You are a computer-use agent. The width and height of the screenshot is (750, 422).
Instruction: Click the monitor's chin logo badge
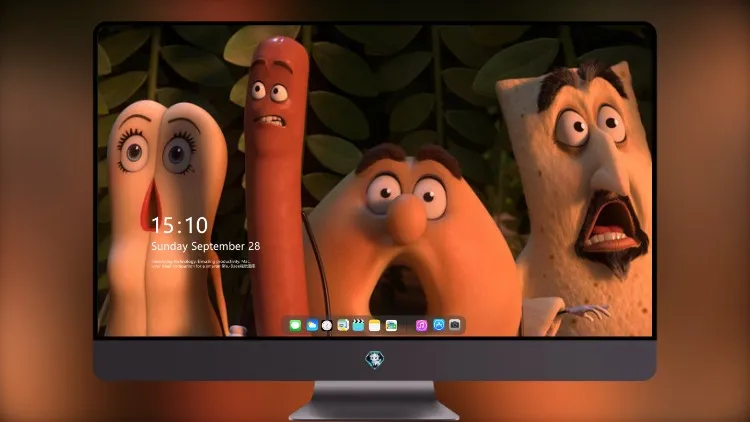click(x=375, y=359)
